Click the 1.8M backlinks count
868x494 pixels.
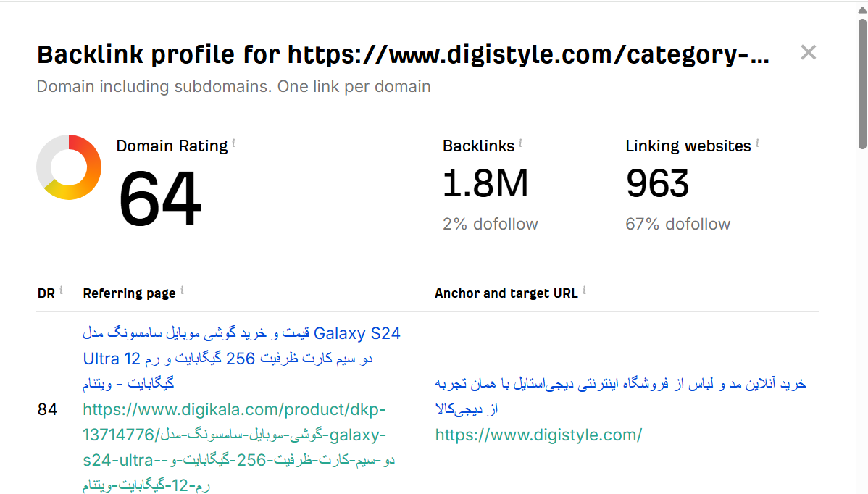coord(485,184)
